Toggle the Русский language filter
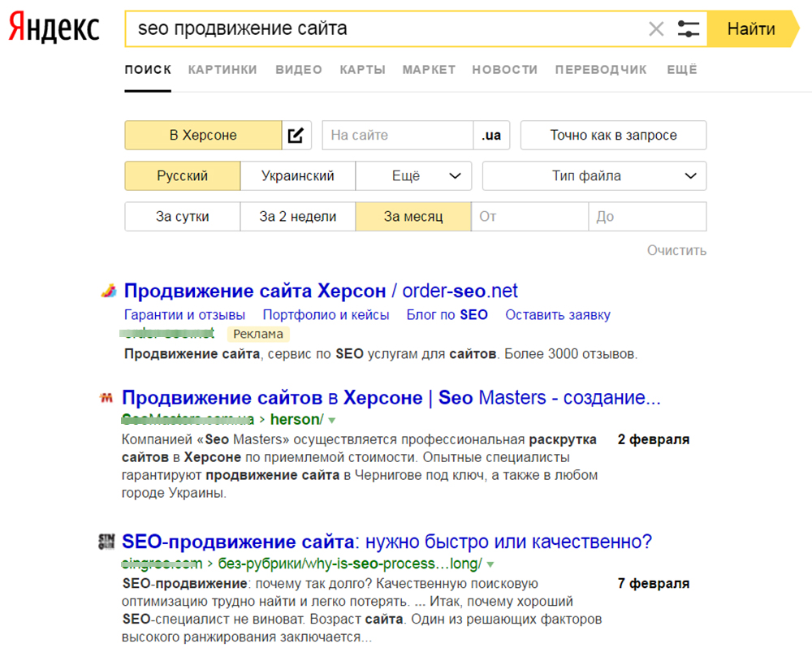812x661 pixels. point(183,176)
